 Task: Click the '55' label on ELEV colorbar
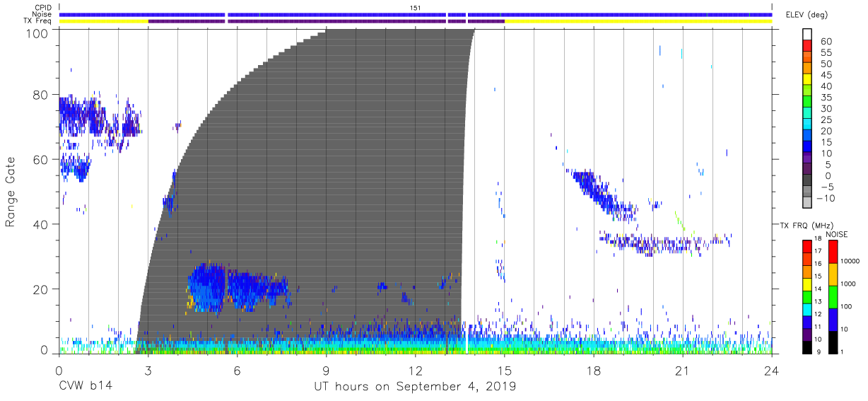pyautogui.click(x=826, y=53)
